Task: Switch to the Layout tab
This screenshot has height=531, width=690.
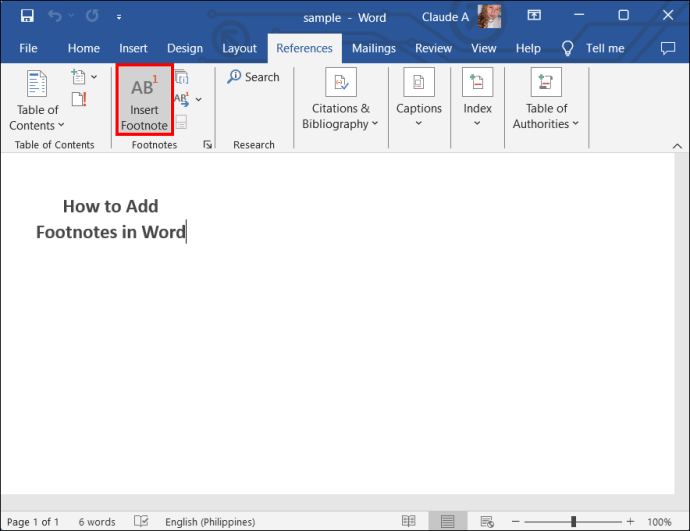Action: tap(239, 48)
